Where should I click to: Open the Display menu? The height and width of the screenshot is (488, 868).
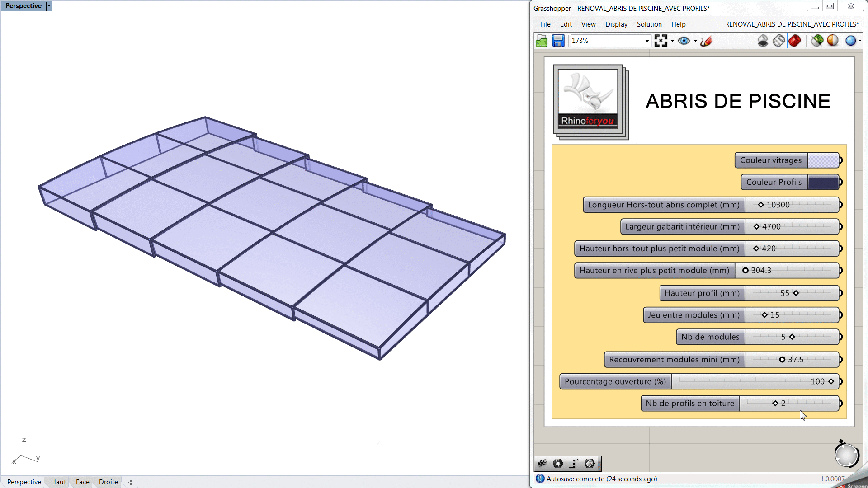(x=616, y=24)
